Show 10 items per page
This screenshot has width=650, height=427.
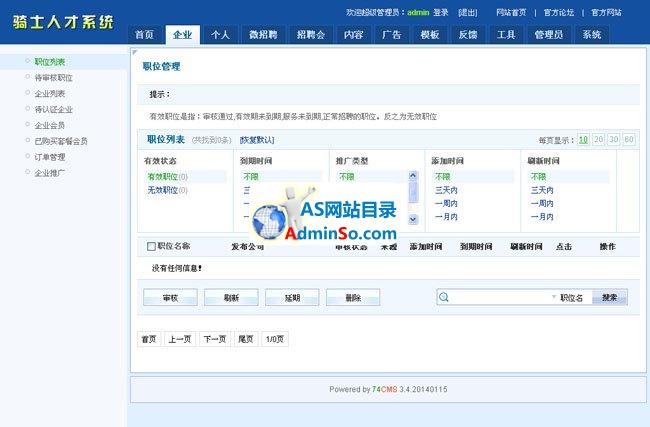pyautogui.click(x=583, y=139)
